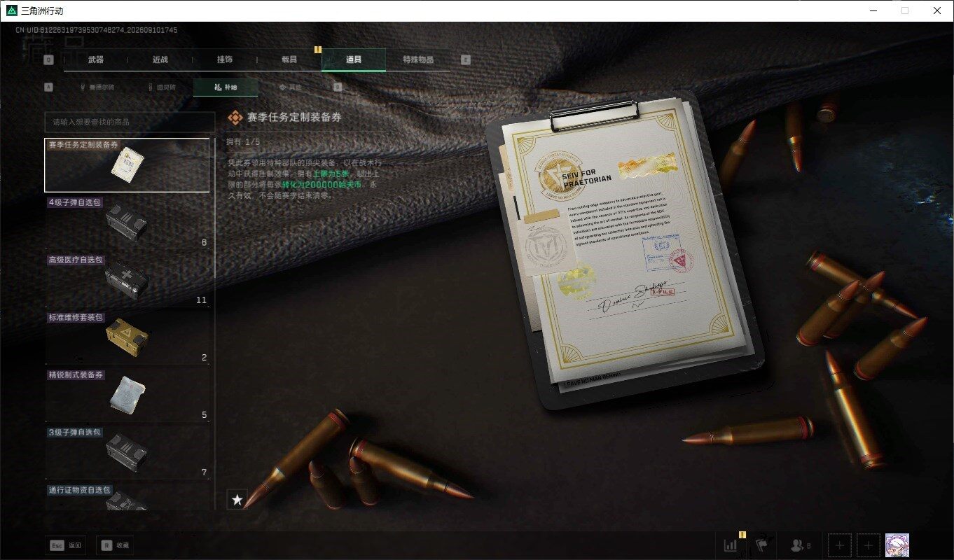The width and height of the screenshot is (954, 560).
Task: Click the 赛季任务定制装备券 title icon
Action: (235, 118)
